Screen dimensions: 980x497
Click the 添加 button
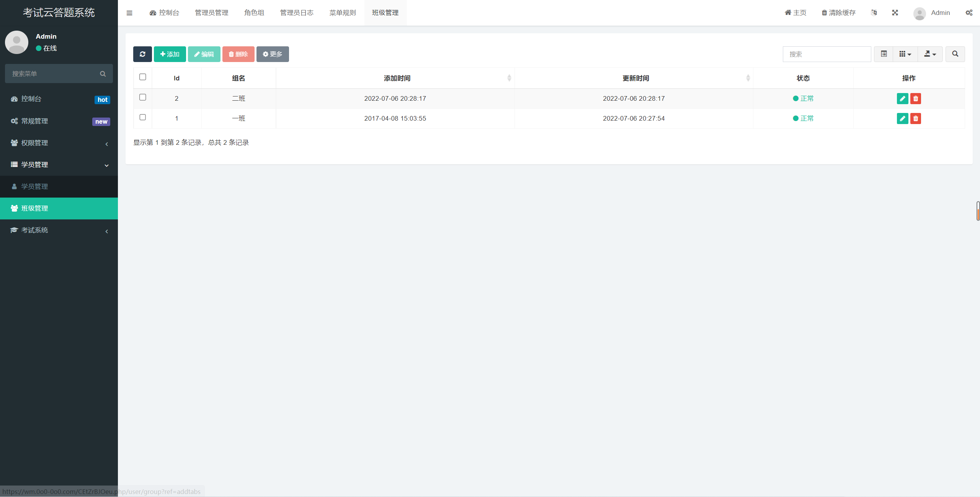[170, 54]
